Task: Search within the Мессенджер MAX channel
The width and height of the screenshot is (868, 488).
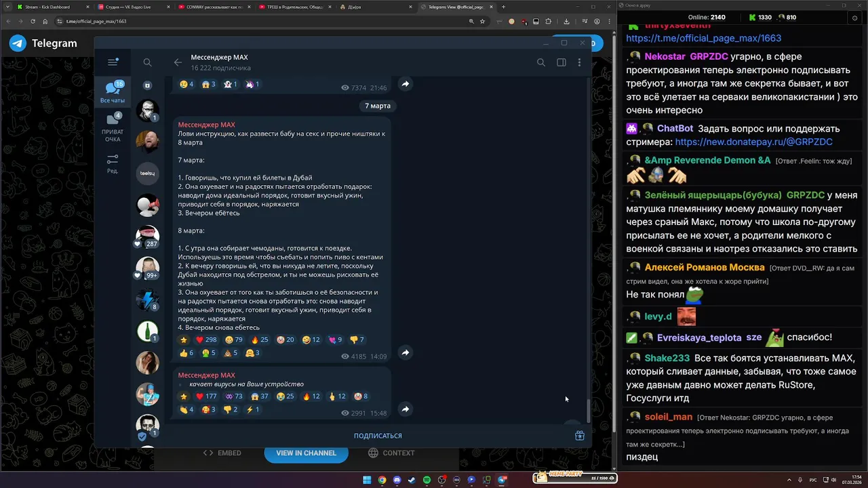Action: pyautogui.click(x=541, y=62)
